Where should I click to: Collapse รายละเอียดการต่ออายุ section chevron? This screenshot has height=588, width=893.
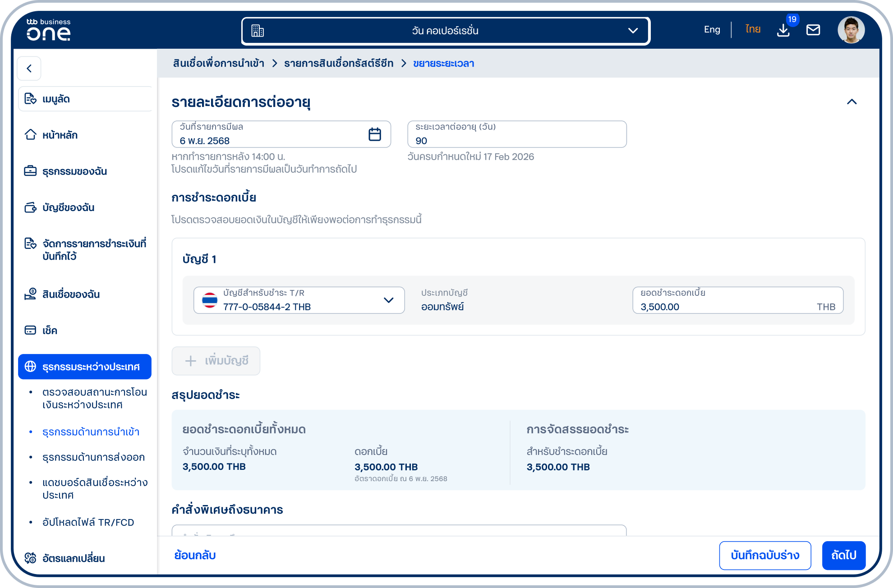pyautogui.click(x=852, y=102)
